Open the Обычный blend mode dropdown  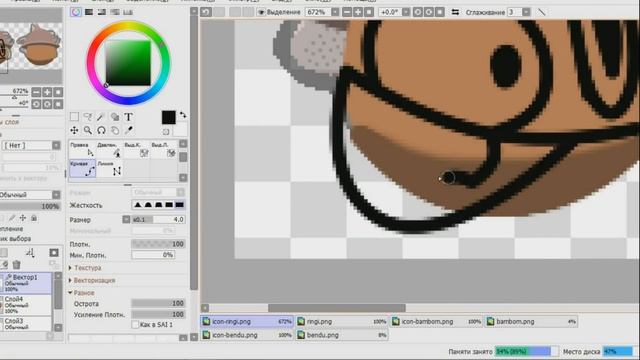click(x=56, y=195)
